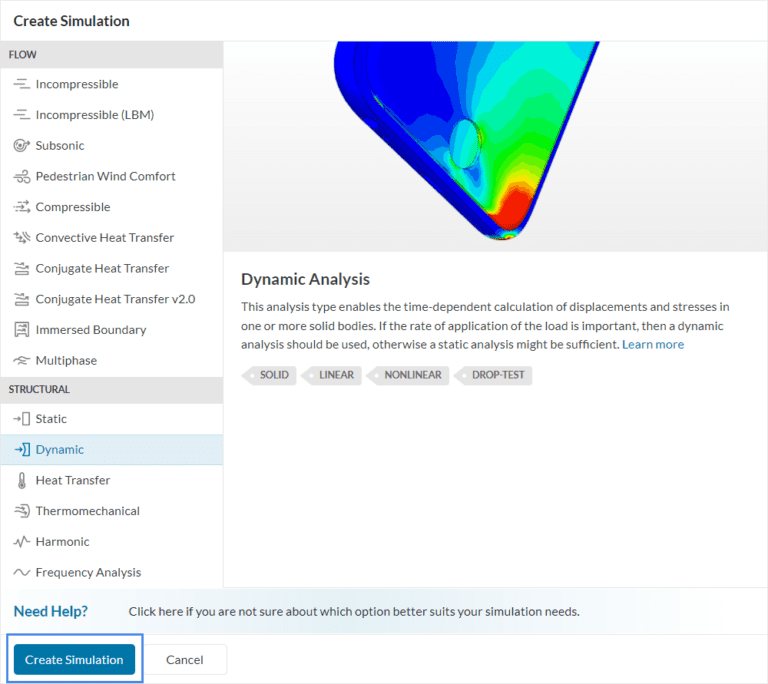Select Incompressible (LBM) analysis type
Screen dimensions: 768x684
coord(94,115)
